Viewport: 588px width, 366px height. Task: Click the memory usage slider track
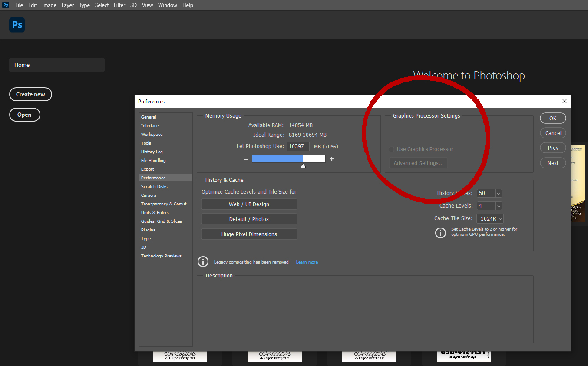coord(289,159)
